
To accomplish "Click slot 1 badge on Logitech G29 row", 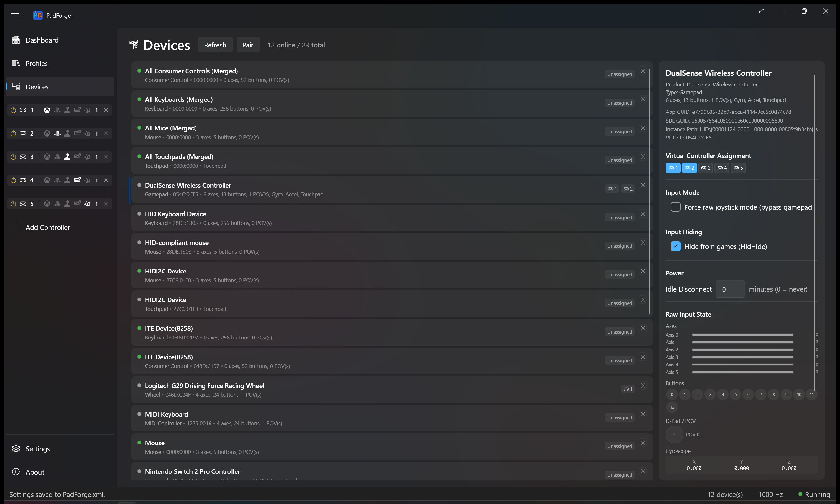I will click(x=628, y=389).
